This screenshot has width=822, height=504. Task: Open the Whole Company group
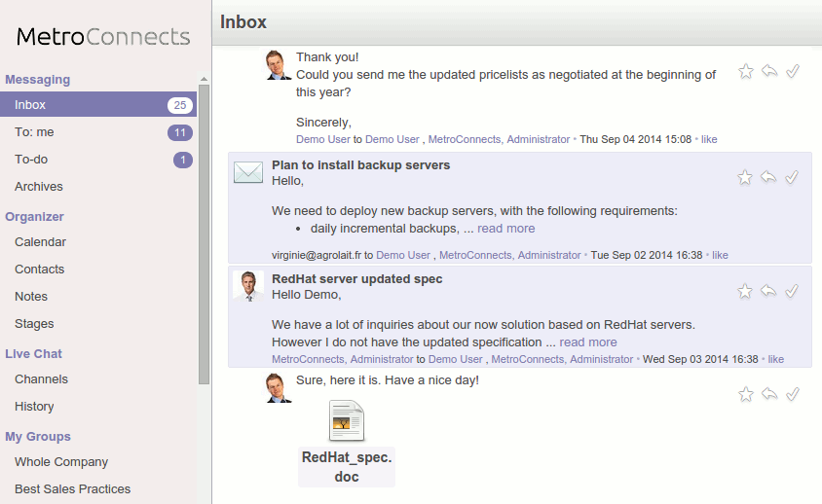click(61, 462)
